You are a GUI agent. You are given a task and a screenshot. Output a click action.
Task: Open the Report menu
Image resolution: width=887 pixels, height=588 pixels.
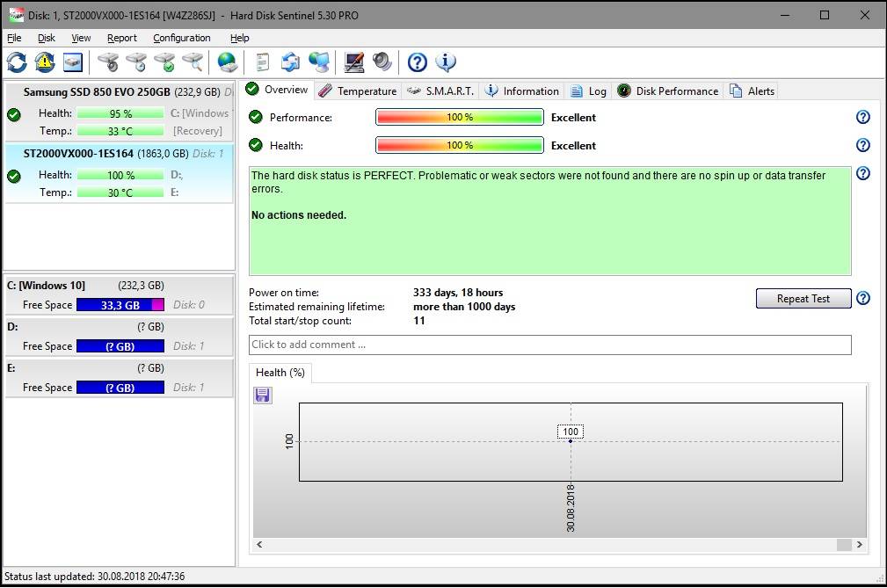pos(122,38)
